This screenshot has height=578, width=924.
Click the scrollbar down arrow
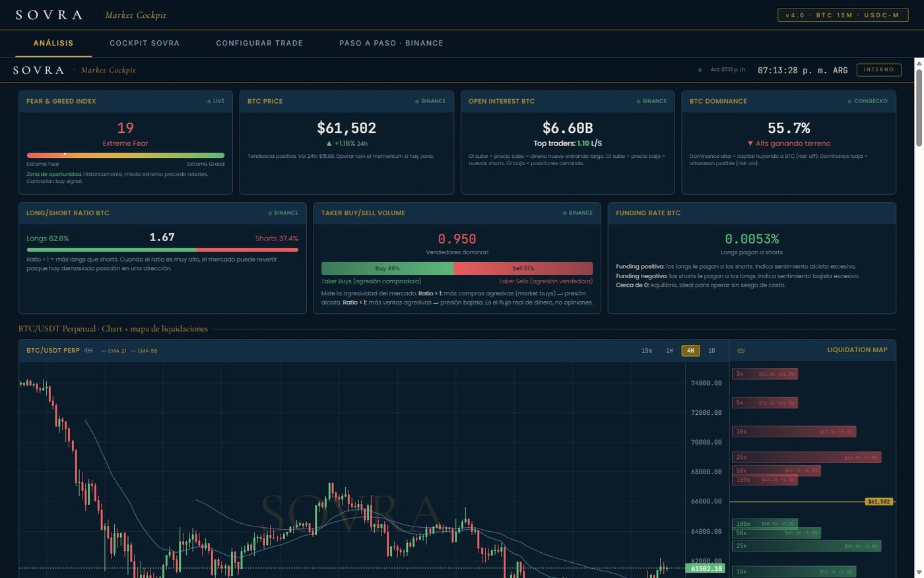(919, 573)
